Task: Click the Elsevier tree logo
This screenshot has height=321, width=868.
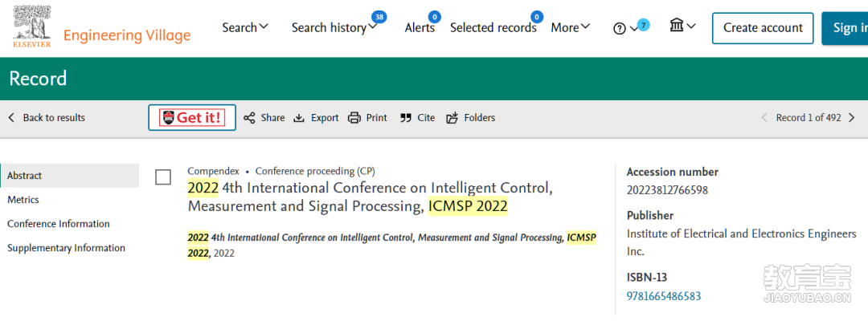Action: click(32, 26)
